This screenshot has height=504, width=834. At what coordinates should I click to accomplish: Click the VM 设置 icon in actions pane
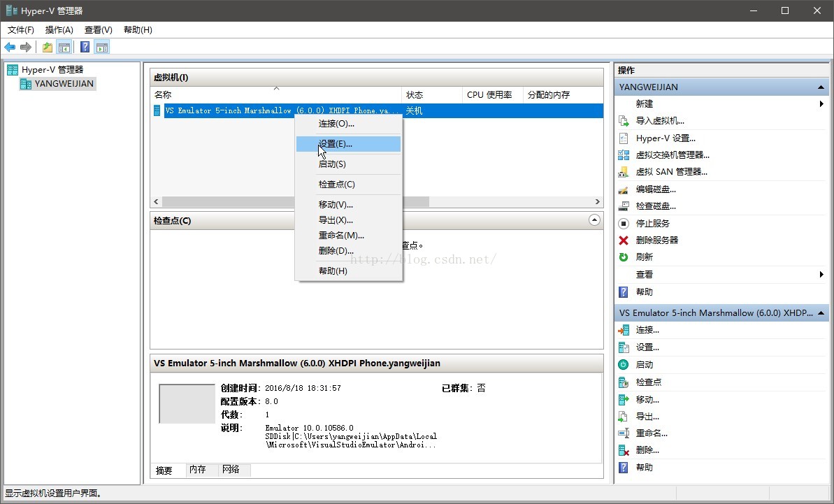pos(624,347)
